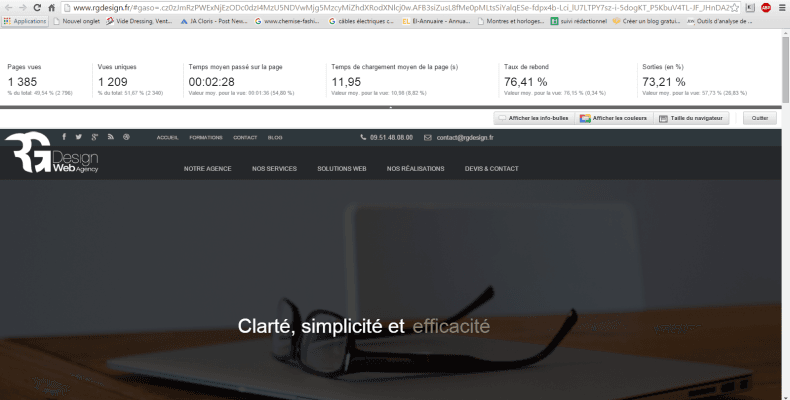Open the Outils d'analyse bookmark

tap(720, 21)
